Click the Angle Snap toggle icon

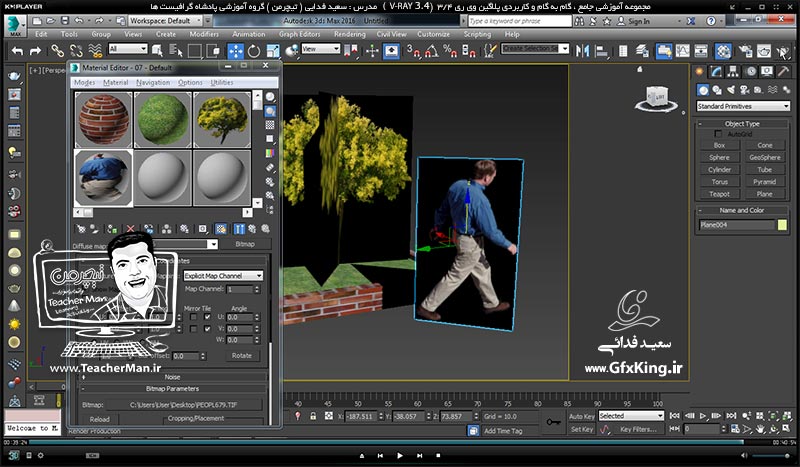point(431,51)
